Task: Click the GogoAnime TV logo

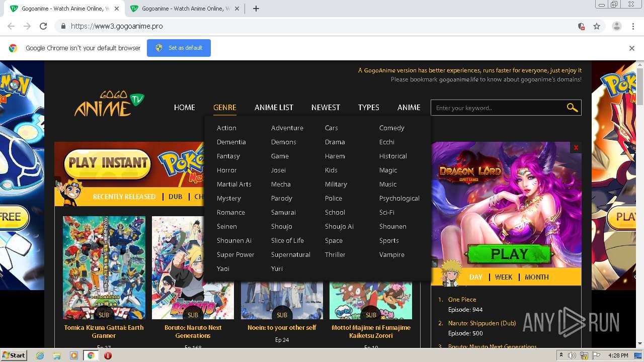Action: point(109,104)
